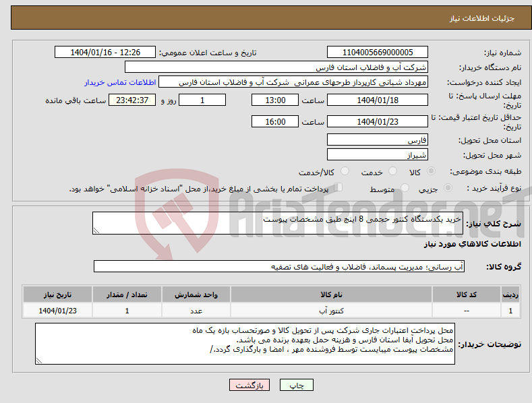Click the نام دستگاه خریدار field
Screen dimensions: 532x403
point(276,67)
